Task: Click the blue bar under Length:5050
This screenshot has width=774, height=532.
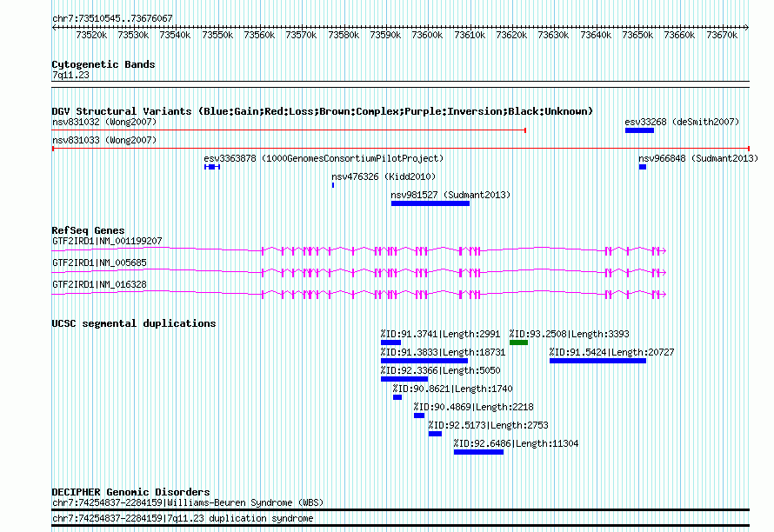Action: point(404,379)
